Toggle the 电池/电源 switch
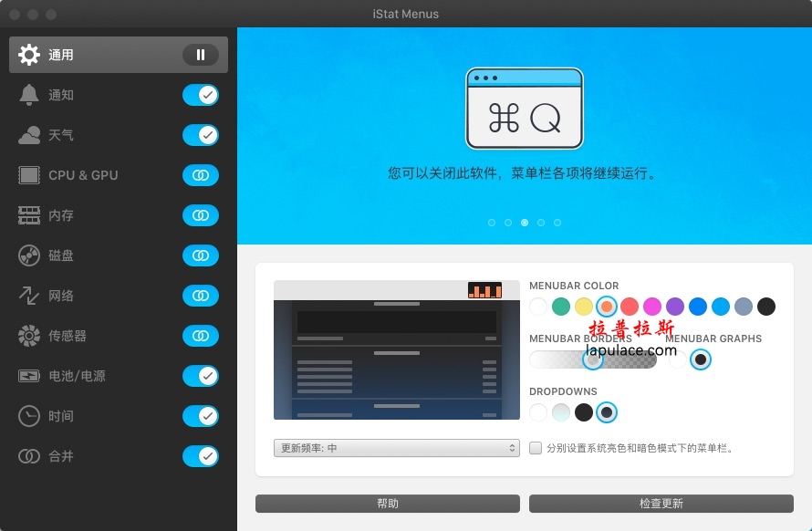 pos(201,376)
